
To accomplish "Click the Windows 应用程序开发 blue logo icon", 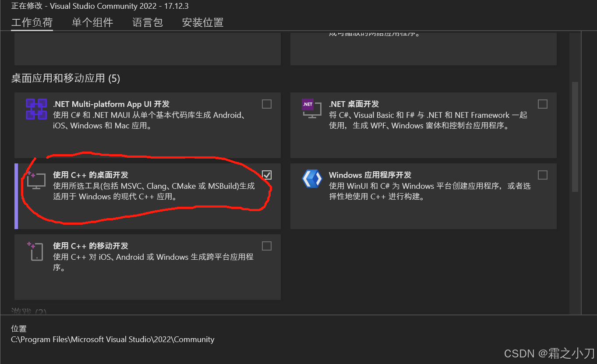I will tap(312, 179).
